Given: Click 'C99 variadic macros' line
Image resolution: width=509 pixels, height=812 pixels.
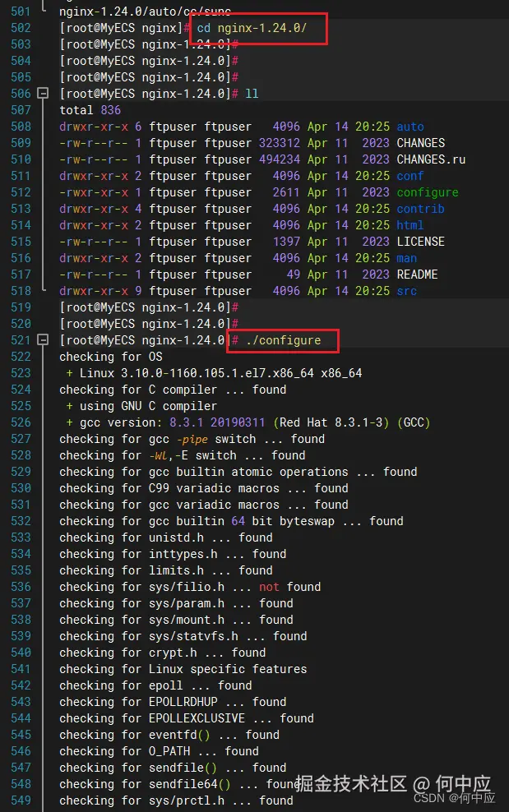Looking at the screenshot, I should pyautogui.click(x=204, y=488).
